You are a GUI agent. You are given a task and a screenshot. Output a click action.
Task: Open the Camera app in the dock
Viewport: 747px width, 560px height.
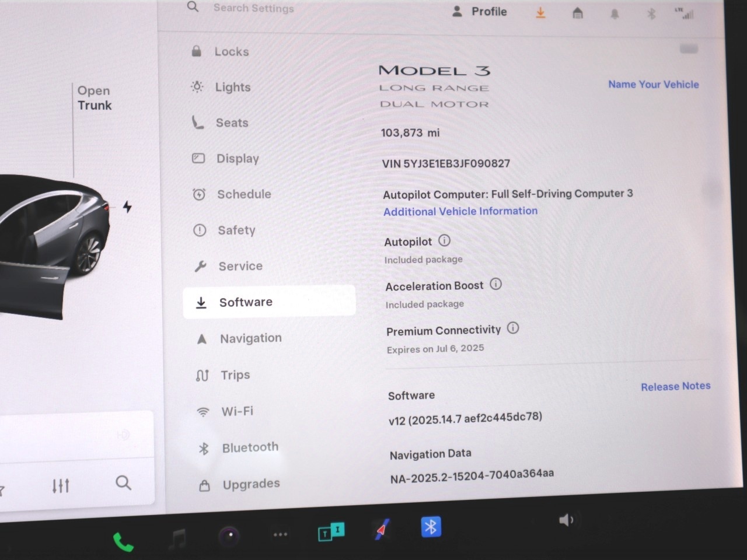[229, 535]
